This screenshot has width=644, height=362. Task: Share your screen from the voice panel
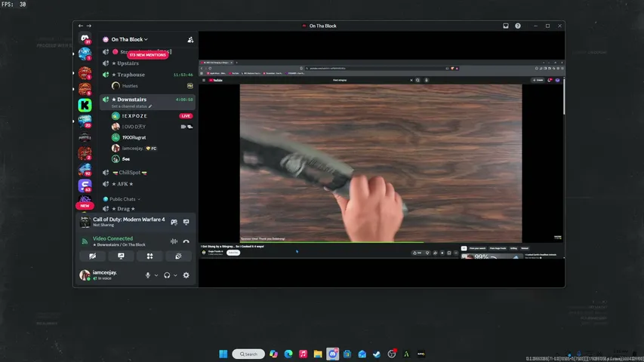(121, 256)
